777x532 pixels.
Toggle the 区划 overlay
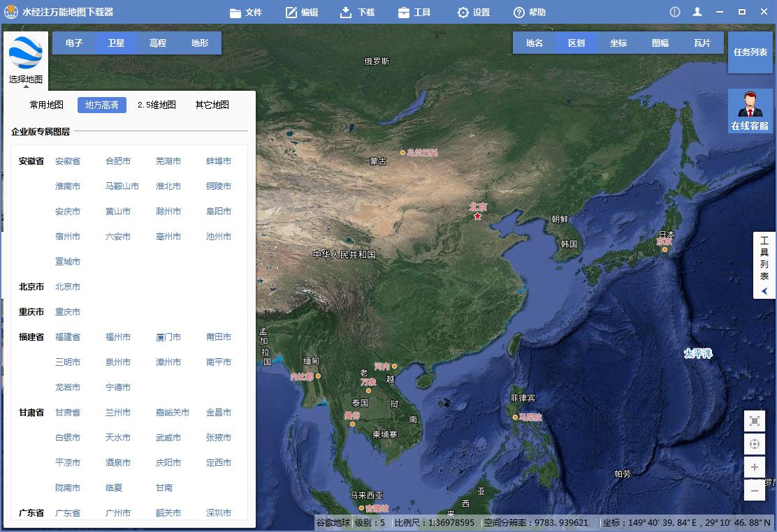pos(576,43)
